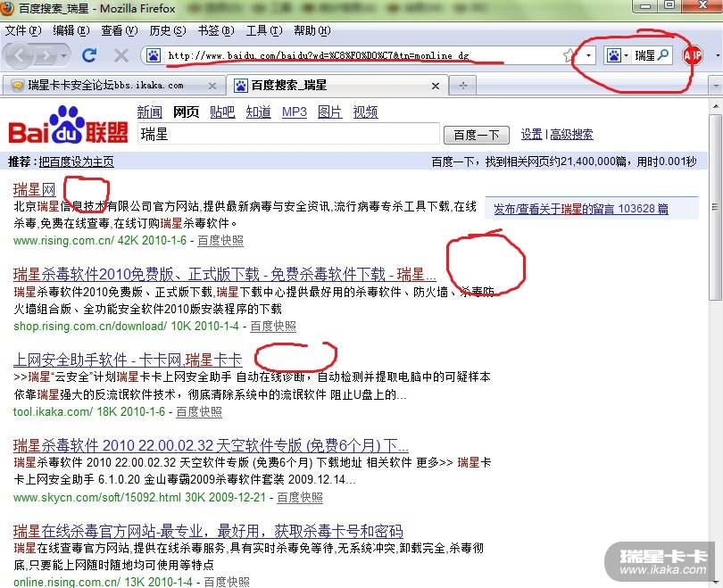Open 瑞星杀毒软件2010免费版 result title
The image size is (723, 588).
tap(225, 274)
